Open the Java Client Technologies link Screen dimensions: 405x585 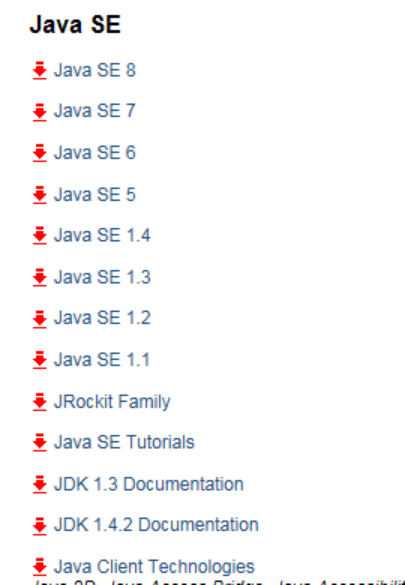click(154, 567)
